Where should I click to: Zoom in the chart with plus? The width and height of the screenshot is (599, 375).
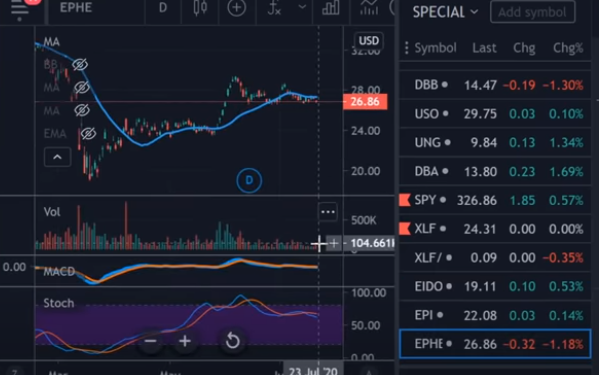[185, 341]
